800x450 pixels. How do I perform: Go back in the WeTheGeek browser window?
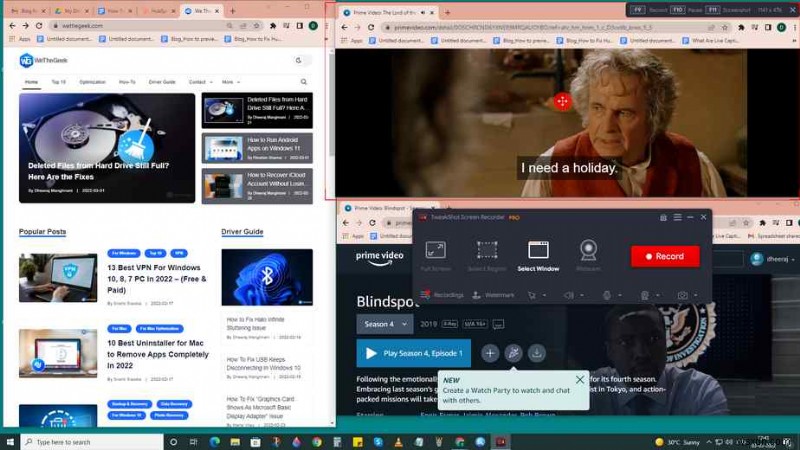(x=12, y=26)
